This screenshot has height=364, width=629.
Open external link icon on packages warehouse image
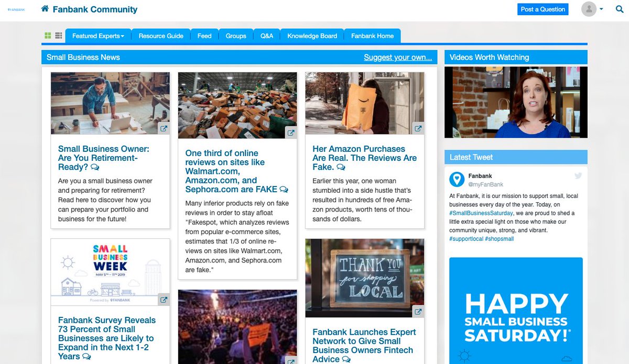click(x=291, y=133)
